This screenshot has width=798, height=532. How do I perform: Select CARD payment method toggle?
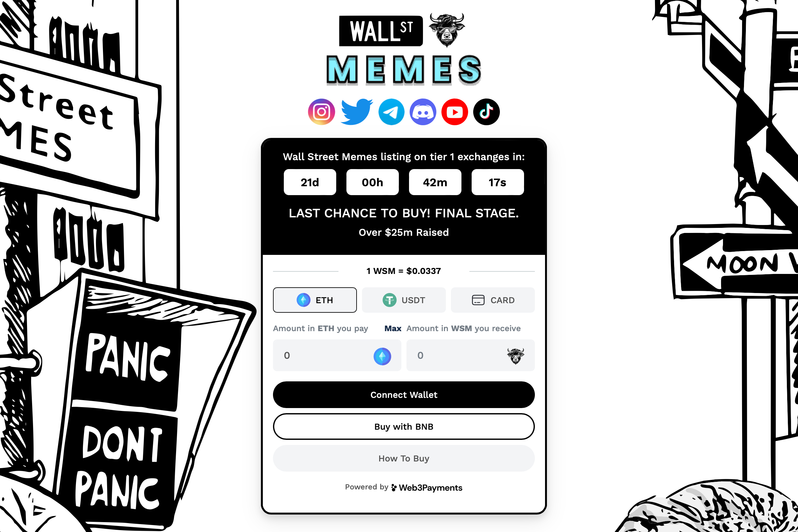(x=493, y=300)
